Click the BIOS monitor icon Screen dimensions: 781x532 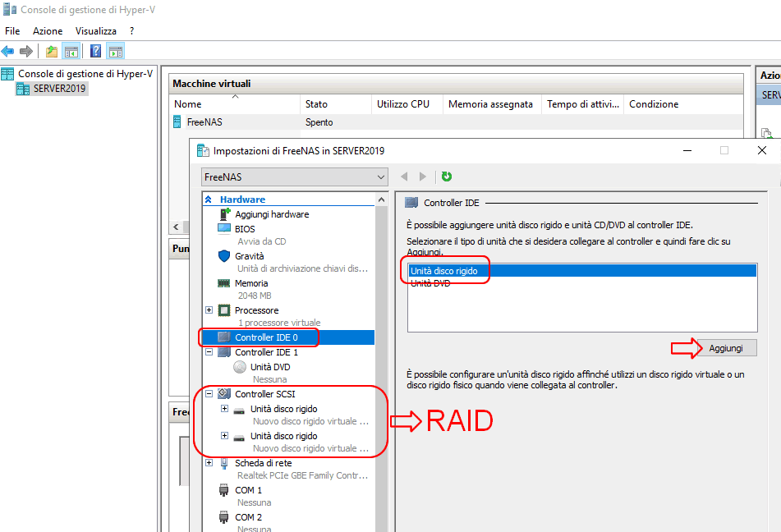[x=224, y=228]
